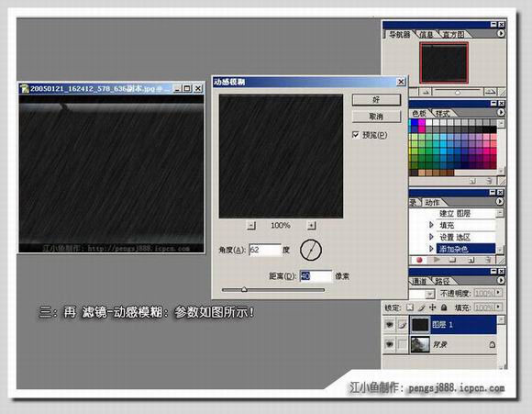
Task: Click the record button in Actions panel
Action: coord(420,260)
